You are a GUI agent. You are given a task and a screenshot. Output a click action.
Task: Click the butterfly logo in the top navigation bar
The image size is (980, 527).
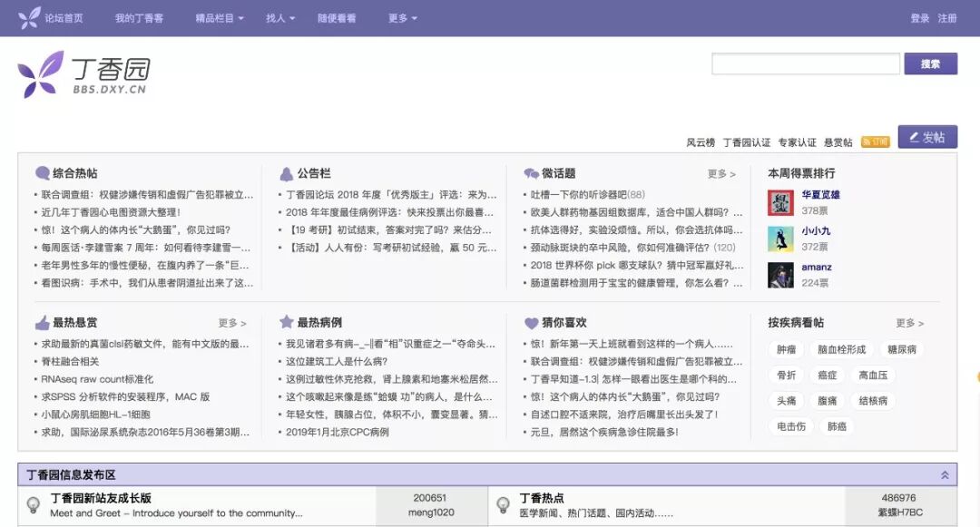pyautogui.click(x=29, y=18)
